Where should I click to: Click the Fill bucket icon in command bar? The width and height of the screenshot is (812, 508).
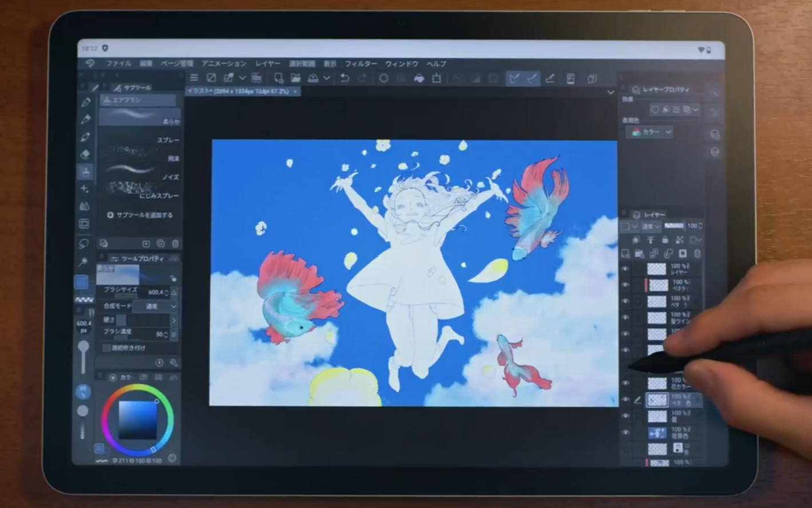pyautogui.click(x=419, y=78)
